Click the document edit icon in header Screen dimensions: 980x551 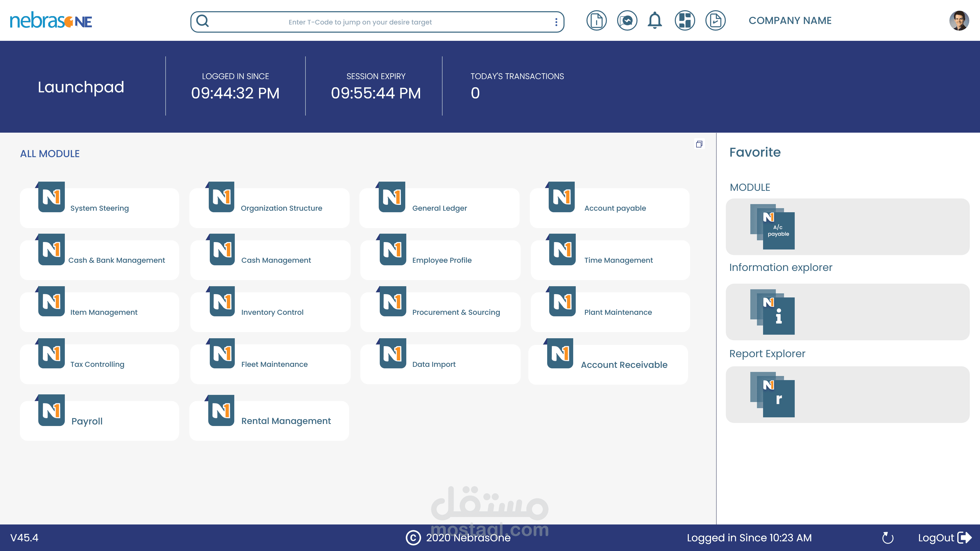(x=715, y=20)
